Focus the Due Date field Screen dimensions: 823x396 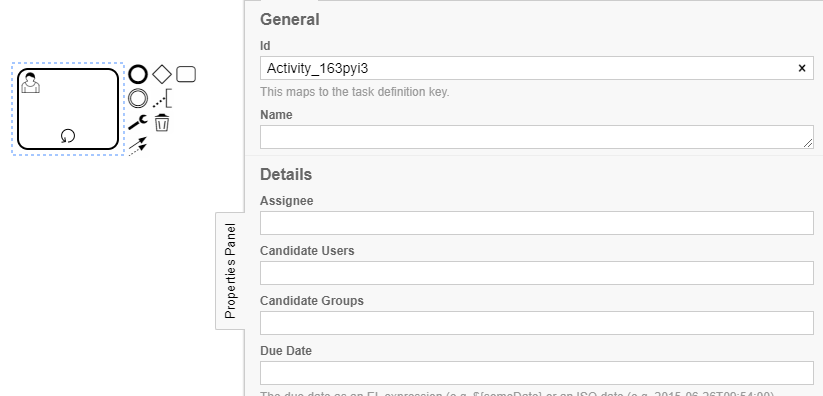[536, 373]
